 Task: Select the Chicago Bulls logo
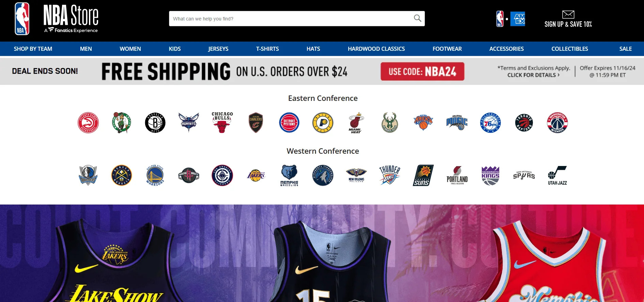pos(222,122)
